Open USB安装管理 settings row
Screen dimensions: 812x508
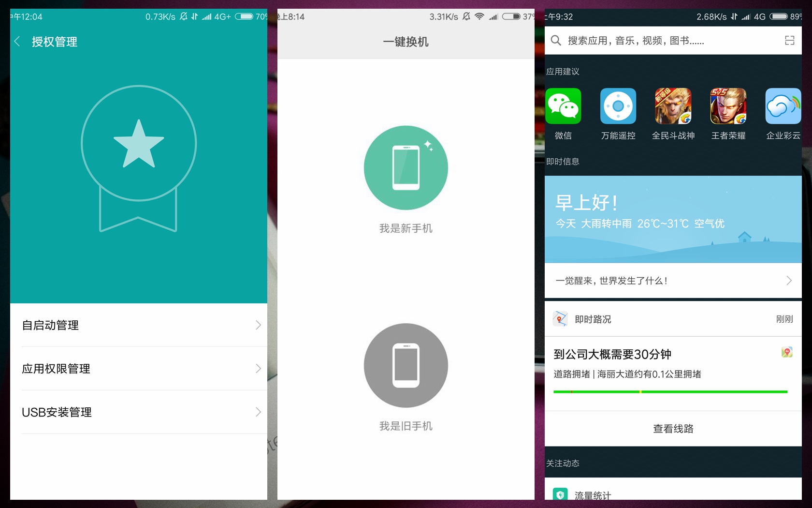[x=139, y=412]
